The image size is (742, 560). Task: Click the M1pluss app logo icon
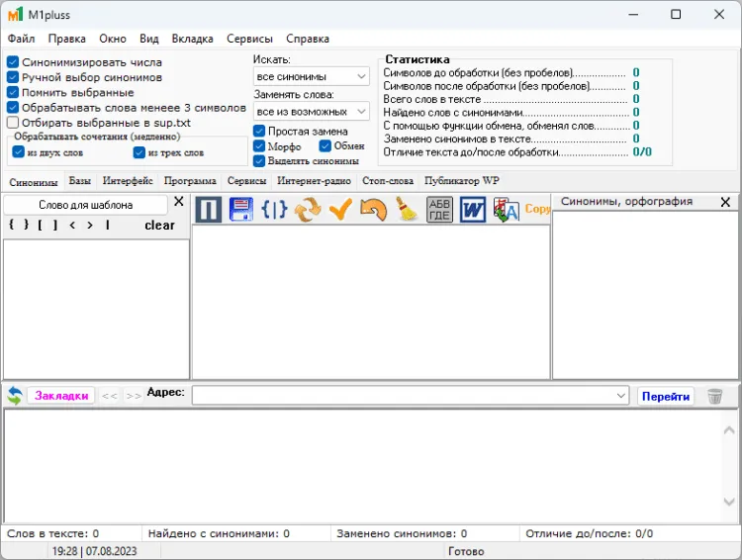(15, 15)
